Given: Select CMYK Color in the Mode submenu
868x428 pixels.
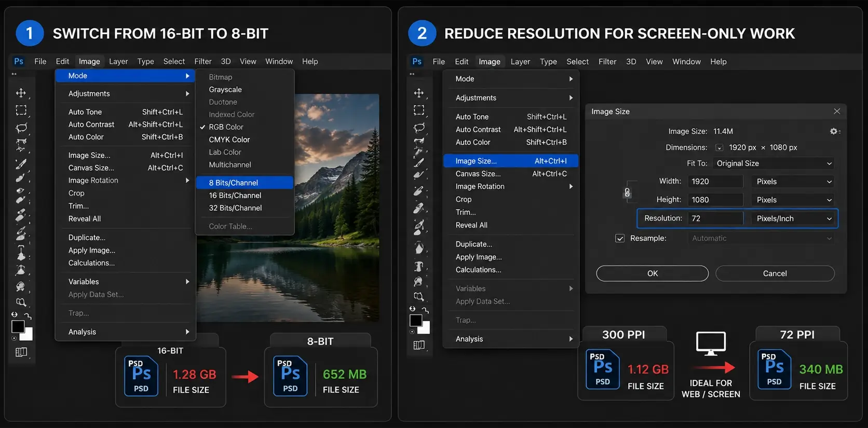Looking at the screenshot, I should click(245, 140).
